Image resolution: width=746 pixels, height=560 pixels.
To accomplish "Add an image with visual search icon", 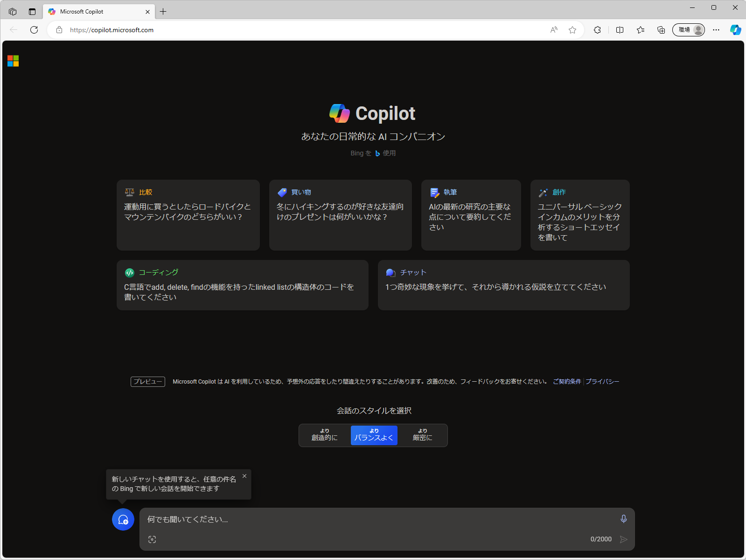I will click(152, 539).
